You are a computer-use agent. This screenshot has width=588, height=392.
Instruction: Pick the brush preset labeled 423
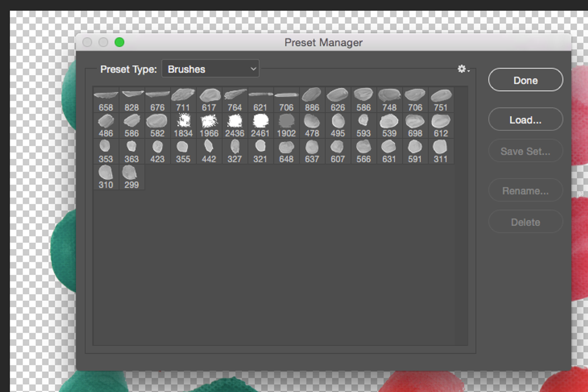(157, 151)
